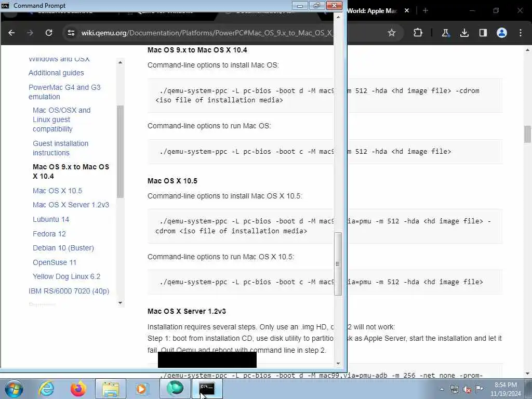Jump to 'OpenSuse 11' sidebar link

(54, 262)
